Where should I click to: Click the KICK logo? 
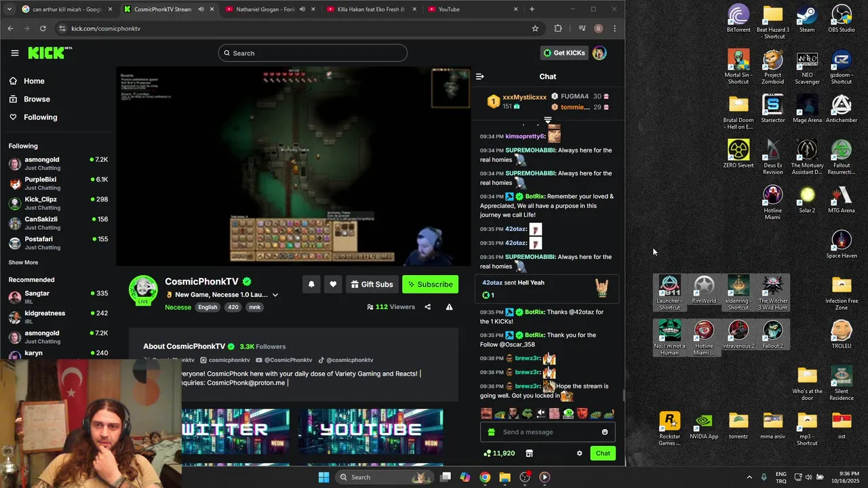[x=50, y=53]
